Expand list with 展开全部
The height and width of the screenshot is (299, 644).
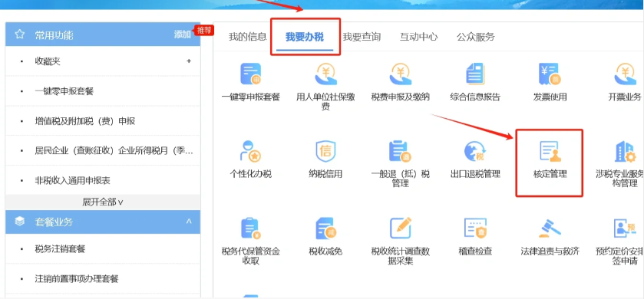tap(103, 202)
